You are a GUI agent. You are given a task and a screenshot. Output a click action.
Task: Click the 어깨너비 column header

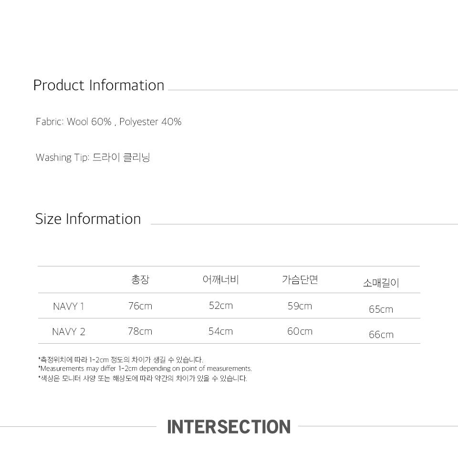tap(220, 280)
